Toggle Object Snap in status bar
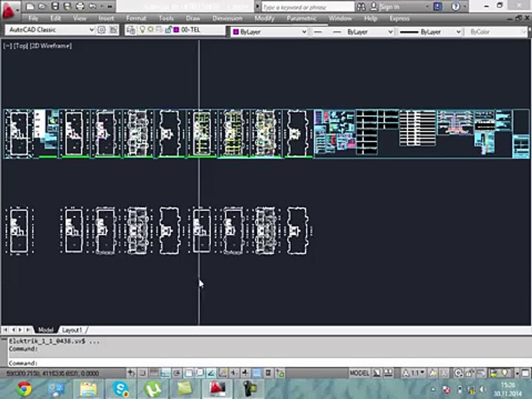Viewport: 532px width, 399px height. coord(188,373)
